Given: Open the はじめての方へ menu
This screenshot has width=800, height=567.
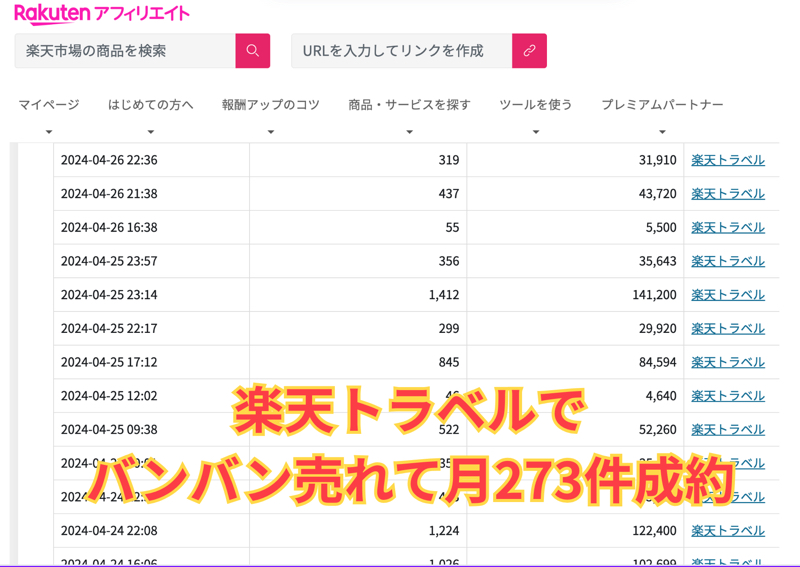Looking at the screenshot, I should (x=151, y=105).
